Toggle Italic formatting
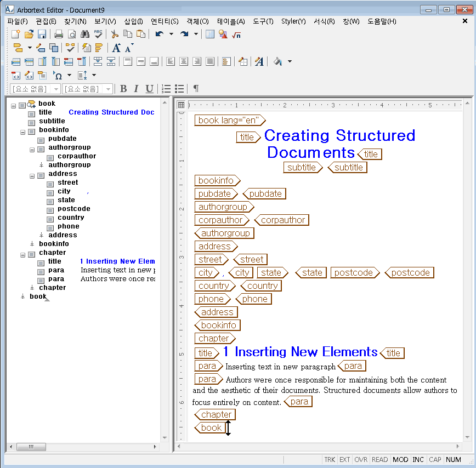The height and width of the screenshot is (468, 476). click(x=136, y=89)
